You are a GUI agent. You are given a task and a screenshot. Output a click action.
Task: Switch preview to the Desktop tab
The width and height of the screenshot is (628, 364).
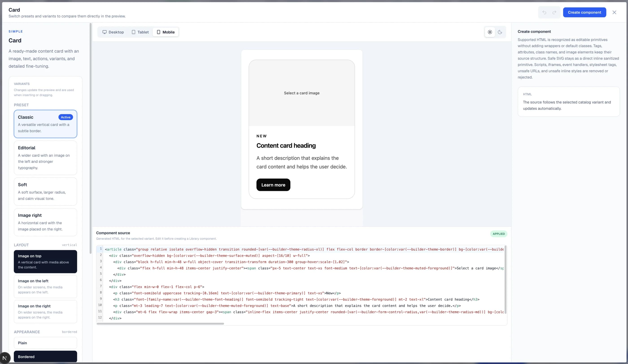tap(113, 32)
